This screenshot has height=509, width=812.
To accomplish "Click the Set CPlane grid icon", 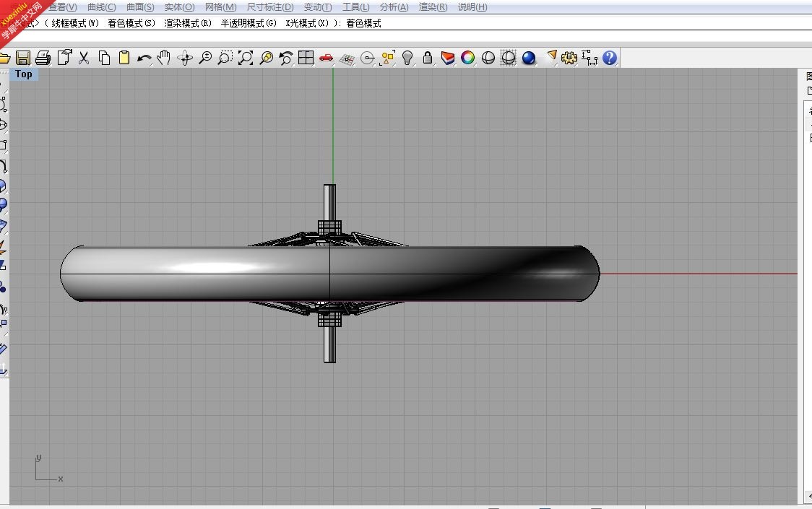I will tap(347, 59).
